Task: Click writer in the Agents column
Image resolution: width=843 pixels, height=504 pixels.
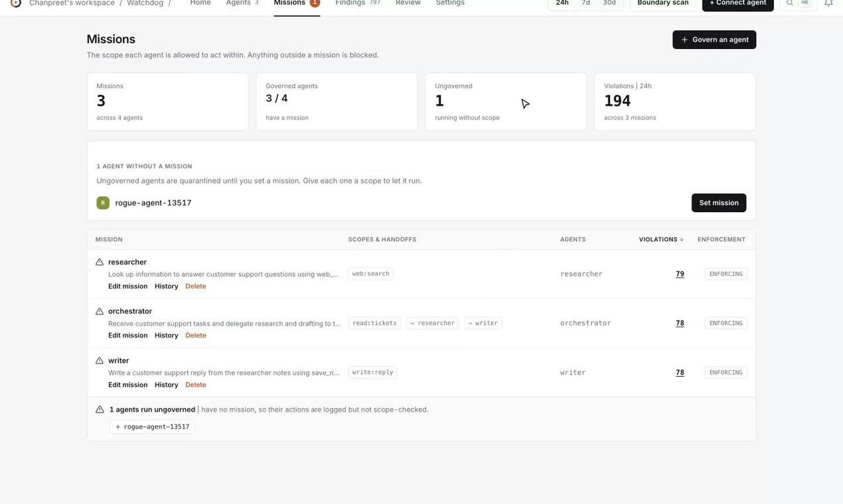Action: (573, 373)
